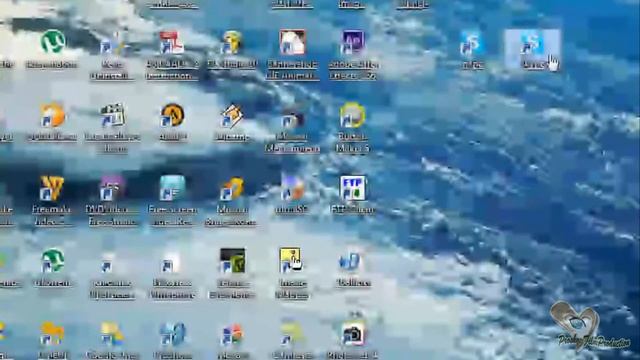Select blank white shortcut left of dark green icon

point(171,262)
